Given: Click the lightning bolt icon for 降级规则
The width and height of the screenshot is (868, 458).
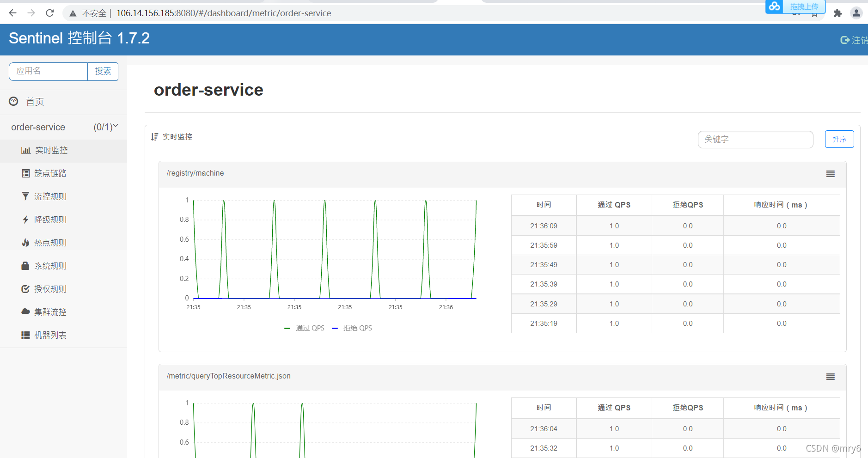Looking at the screenshot, I should 25,220.
